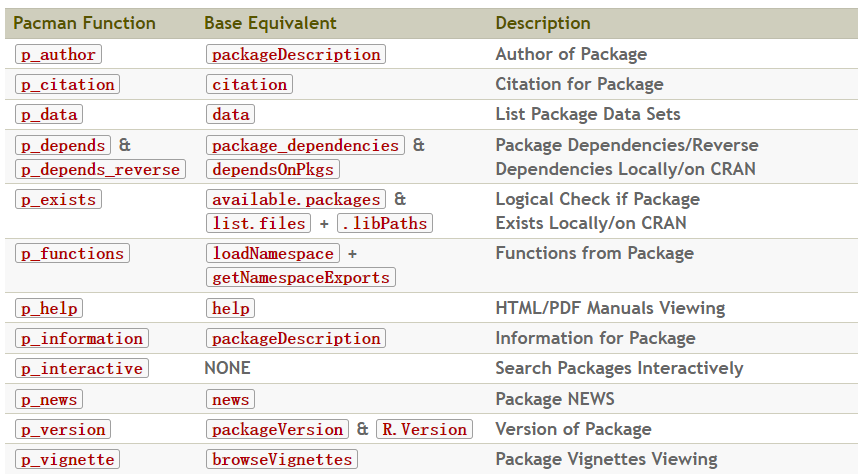Select 'Version of Package' description

[x=573, y=429]
